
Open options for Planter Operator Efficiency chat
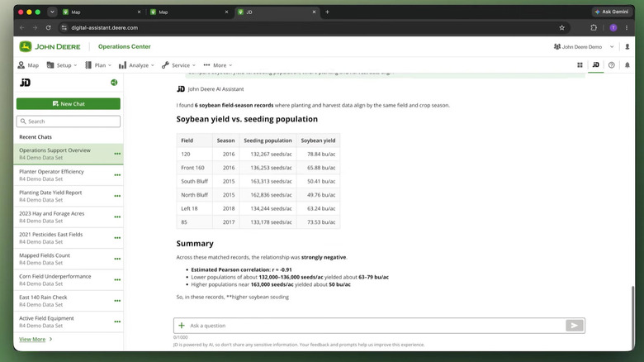click(x=117, y=175)
